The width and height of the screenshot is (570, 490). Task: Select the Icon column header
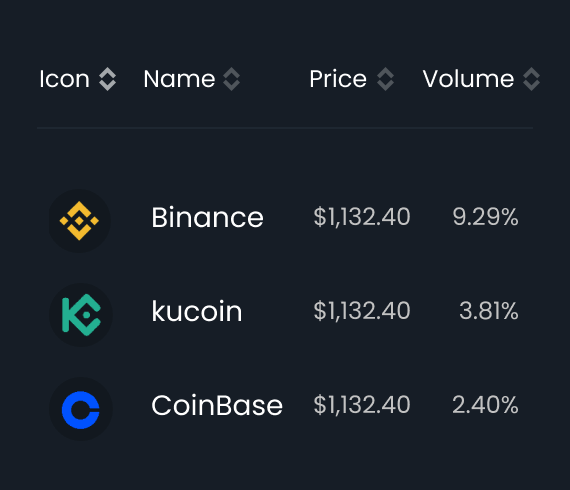tap(64, 79)
